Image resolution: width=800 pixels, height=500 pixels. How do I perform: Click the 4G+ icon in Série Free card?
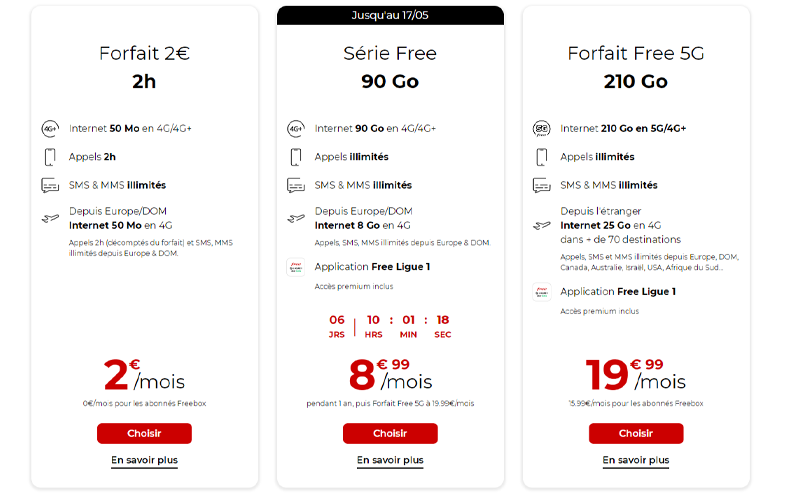[296, 129]
